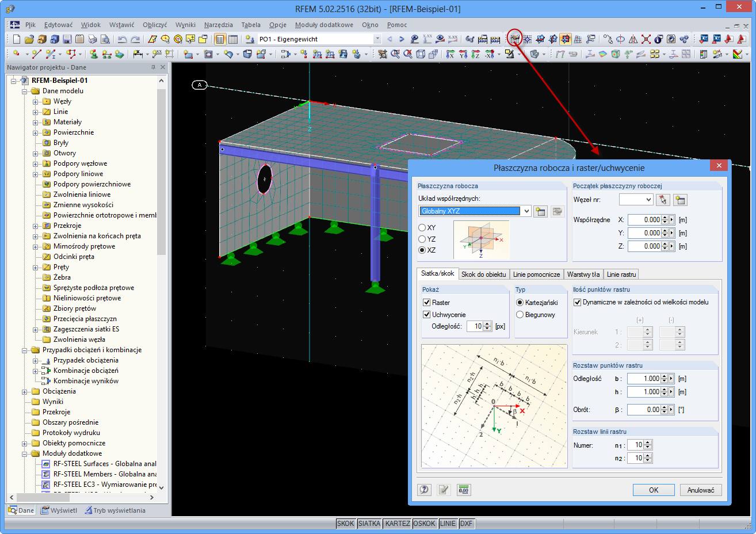This screenshot has width=756, height=534.
Task: Open the Wstawić menu
Action: [x=122, y=25]
